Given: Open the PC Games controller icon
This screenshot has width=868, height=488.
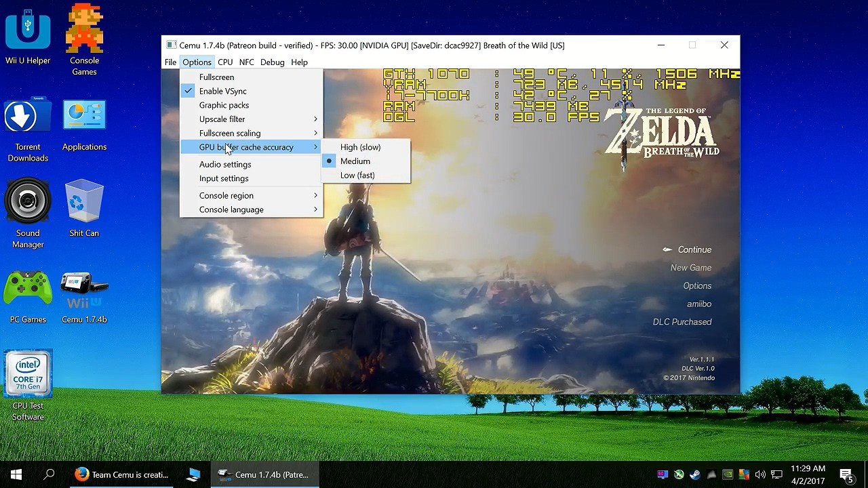Looking at the screenshot, I should (28, 297).
